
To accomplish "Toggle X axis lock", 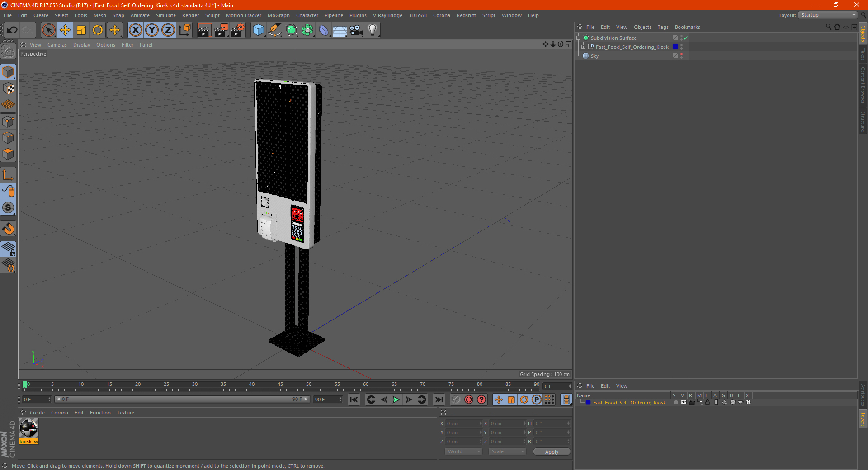I will coord(135,30).
